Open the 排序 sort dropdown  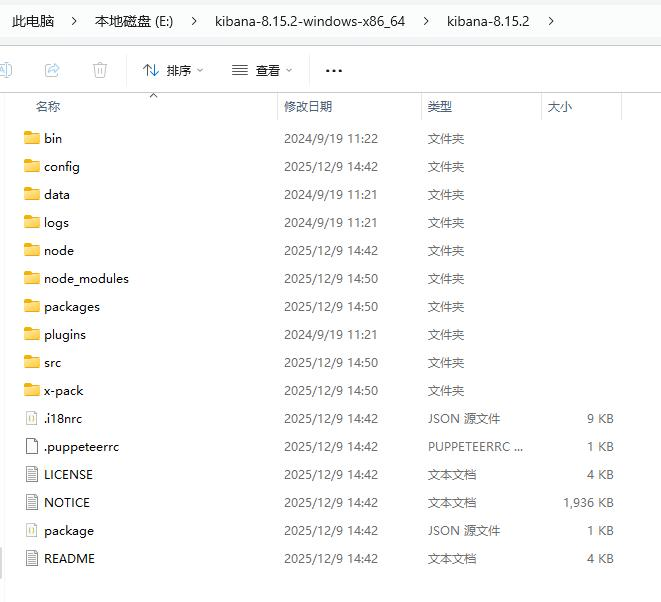[x=173, y=70]
